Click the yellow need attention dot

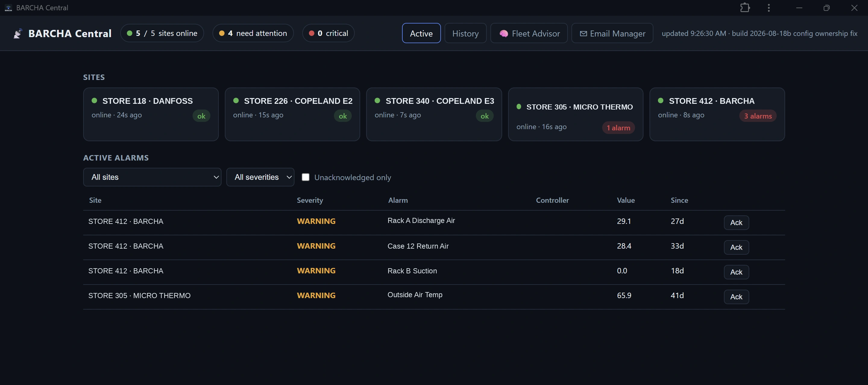click(222, 33)
